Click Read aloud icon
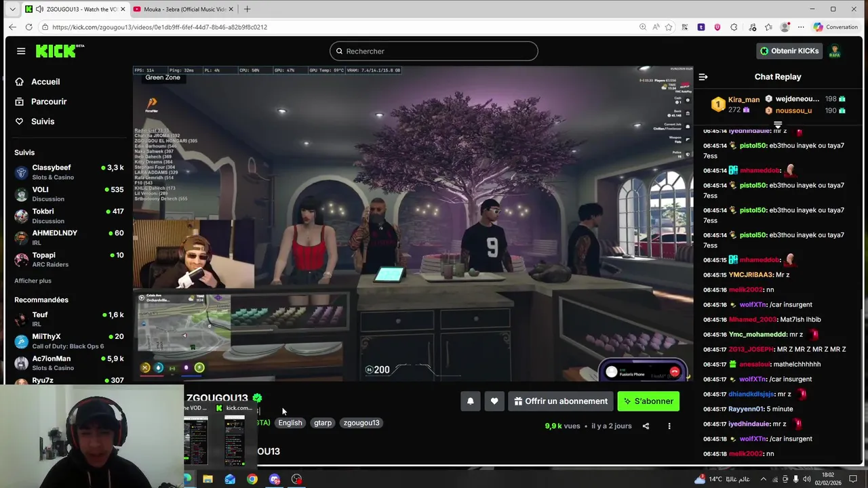This screenshot has height=488, width=868. (x=656, y=27)
